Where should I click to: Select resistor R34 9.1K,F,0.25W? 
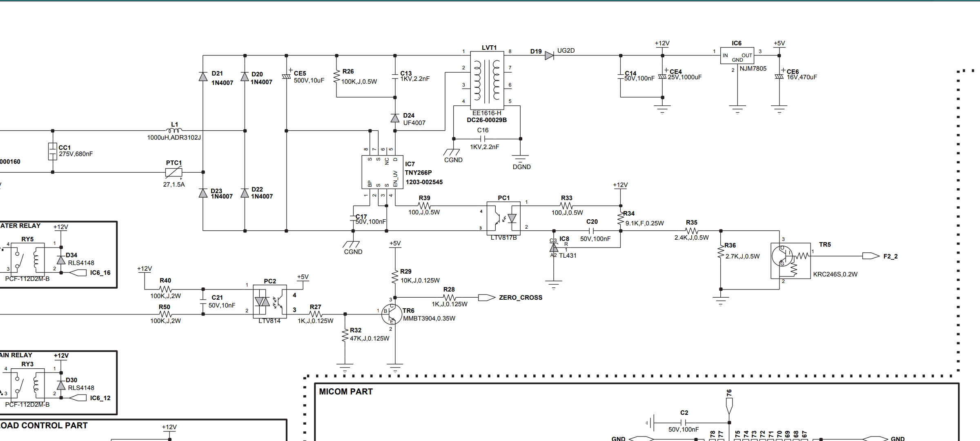tap(621, 218)
